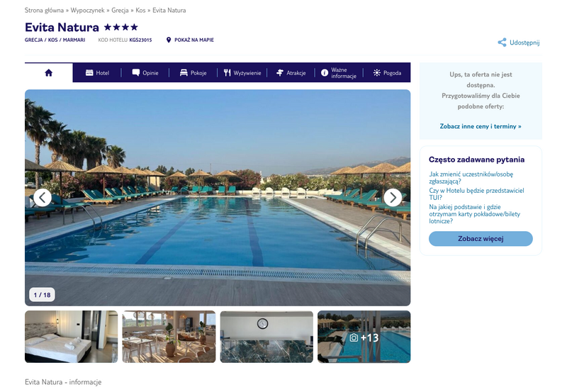This screenshot has width=567, height=392.
Task: Open the dining room photo thumbnail
Action: (x=169, y=337)
